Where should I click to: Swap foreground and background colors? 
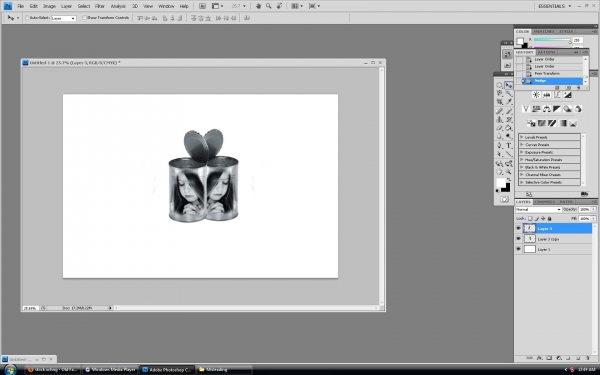coord(509,179)
